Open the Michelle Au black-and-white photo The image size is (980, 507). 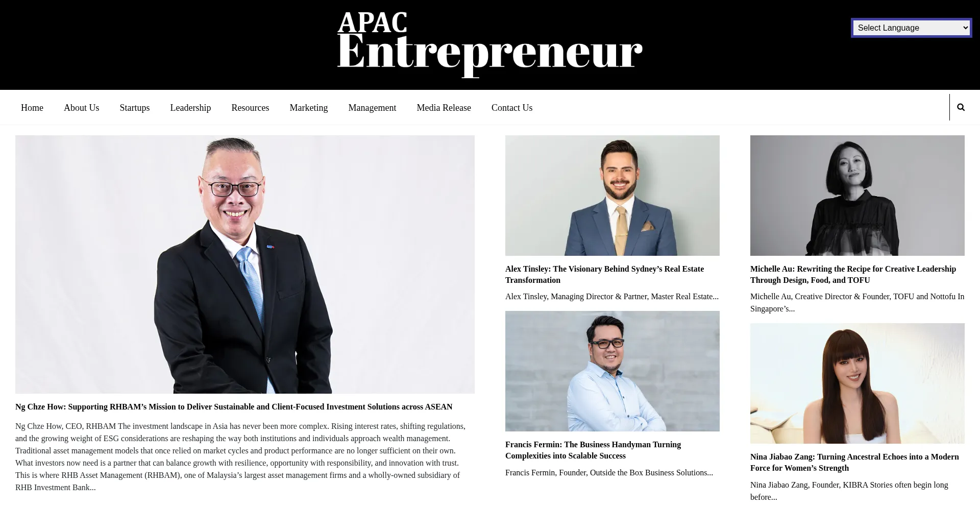tap(857, 196)
